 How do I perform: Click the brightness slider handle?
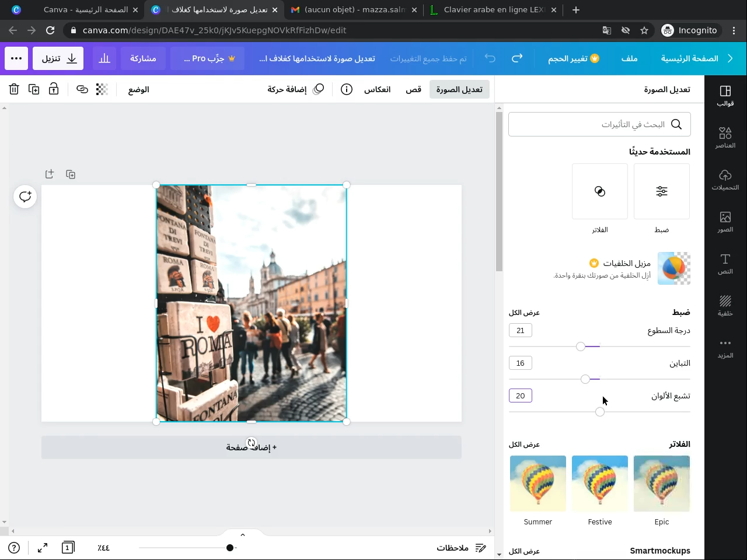[x=581, y=346]
